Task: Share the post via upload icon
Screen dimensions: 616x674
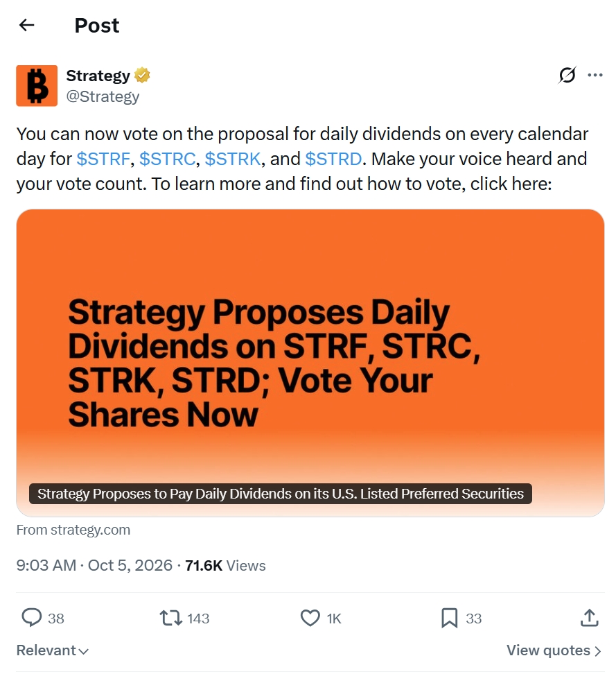Action: pyautogui.click(x=590, y=618)
